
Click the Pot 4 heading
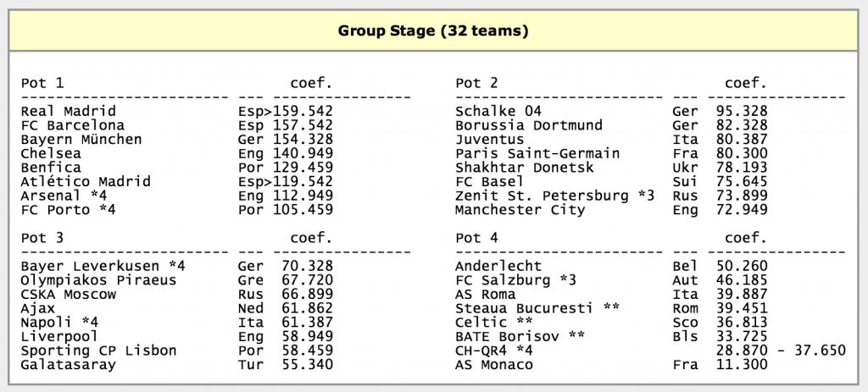tap(476, 239)
